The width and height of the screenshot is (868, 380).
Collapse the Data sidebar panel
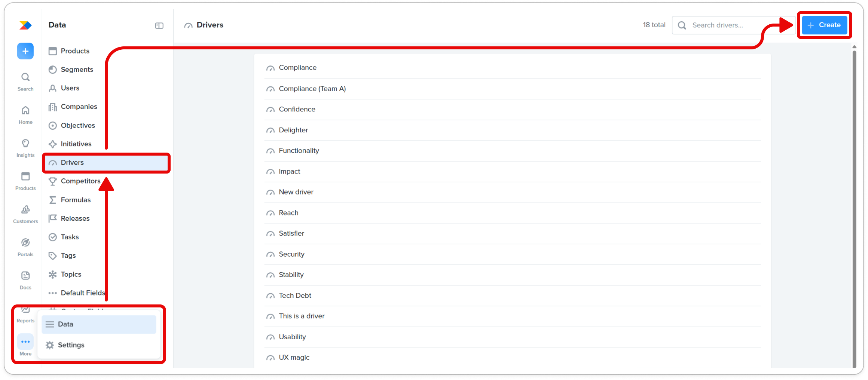pos(159,25)
